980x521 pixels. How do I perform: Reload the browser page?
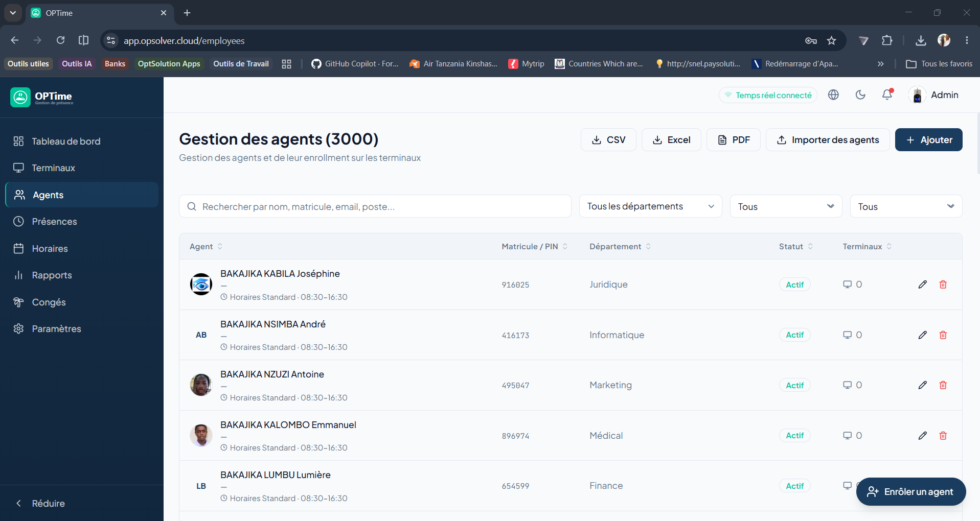[x=60, y=40]
